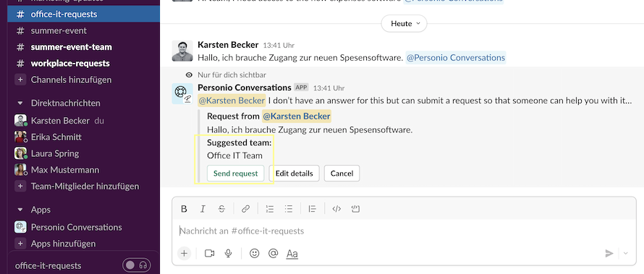Viewport: 644px width, 274px height.
Task: Insert a blockquote in composer
Action: pos(313,209)
